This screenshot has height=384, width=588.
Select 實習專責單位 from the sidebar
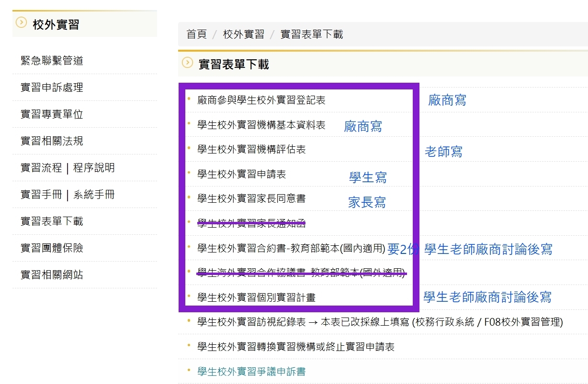click(52, 114)
